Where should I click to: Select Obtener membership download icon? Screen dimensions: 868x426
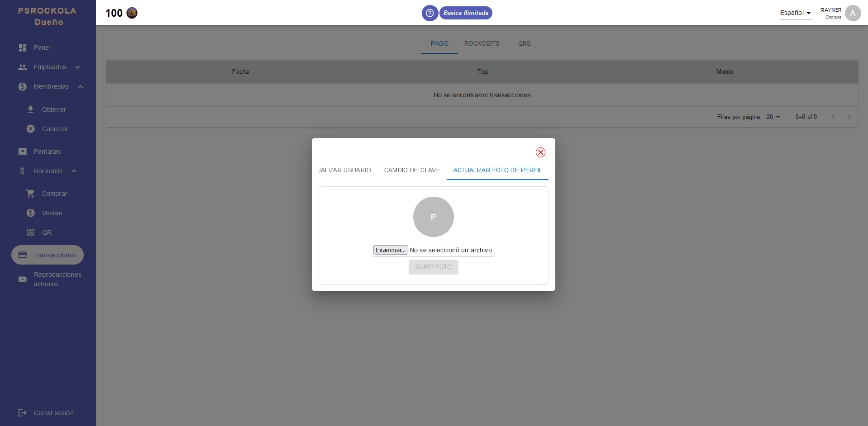pyautogui.click(x=31, y=109)
